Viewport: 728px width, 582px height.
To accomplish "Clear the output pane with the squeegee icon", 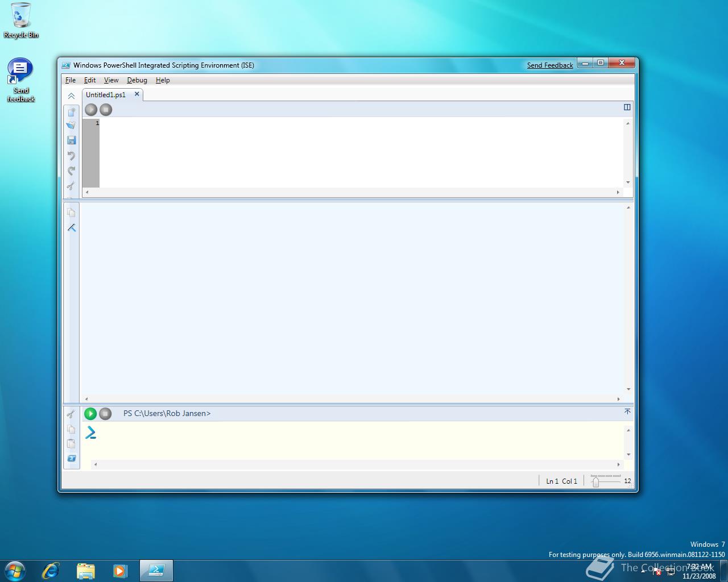I will click(71, 228).
